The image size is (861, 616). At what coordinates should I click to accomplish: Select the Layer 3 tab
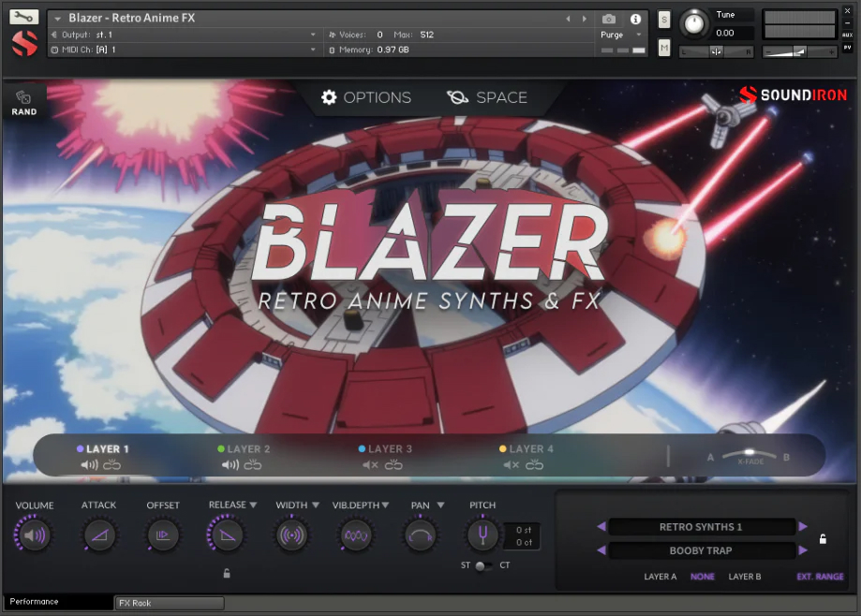(x=384, y=448)
